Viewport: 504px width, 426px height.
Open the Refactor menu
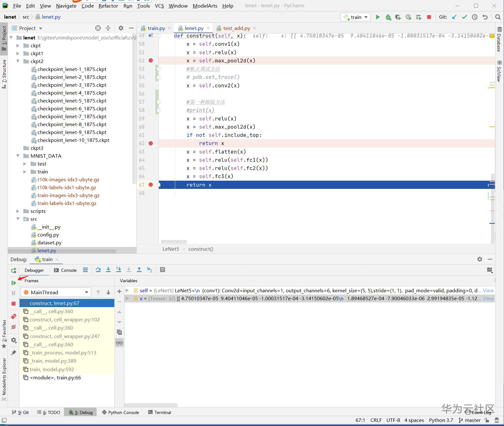click(x=108, y=6)
